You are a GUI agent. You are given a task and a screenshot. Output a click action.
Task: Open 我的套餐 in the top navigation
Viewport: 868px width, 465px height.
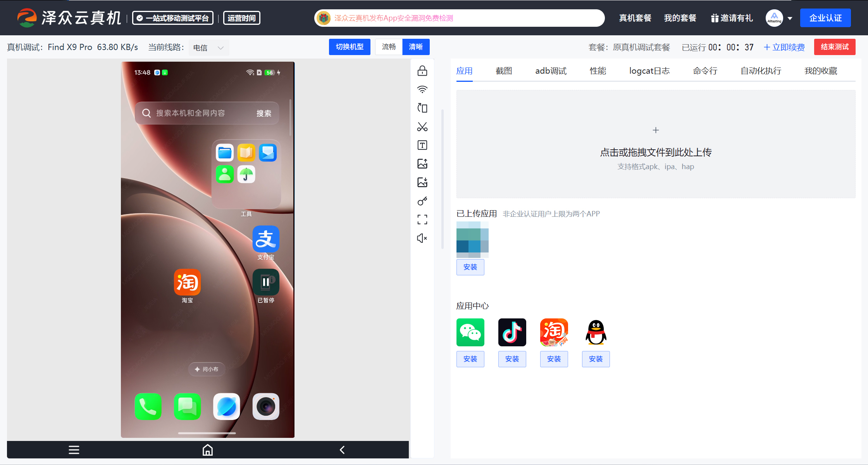680,18
